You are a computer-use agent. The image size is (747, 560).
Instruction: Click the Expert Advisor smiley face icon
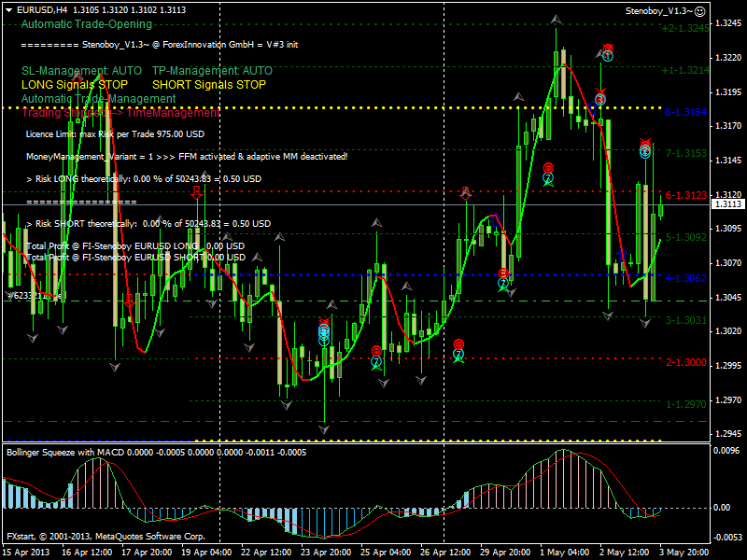(699, 10)
